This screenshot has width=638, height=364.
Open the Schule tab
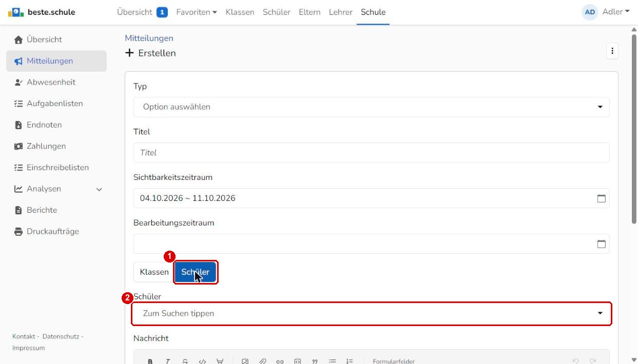tap(373, 12)
